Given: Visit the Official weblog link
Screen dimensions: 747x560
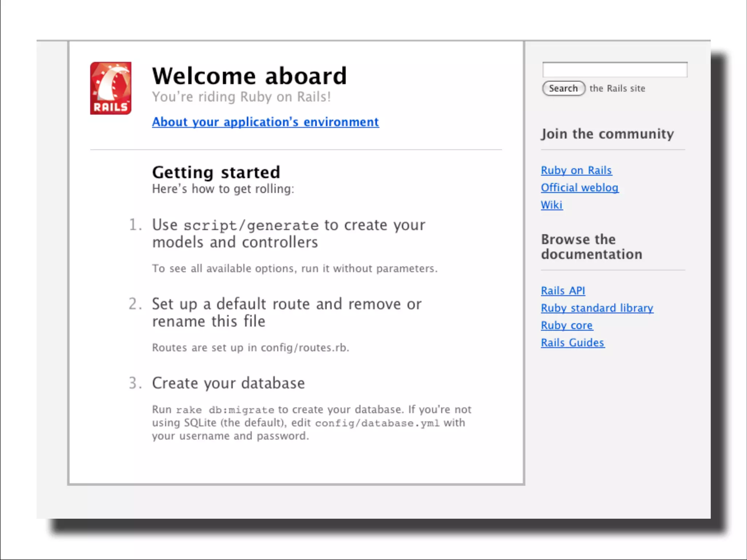Looking at the screenshot, I should [579, 188].
